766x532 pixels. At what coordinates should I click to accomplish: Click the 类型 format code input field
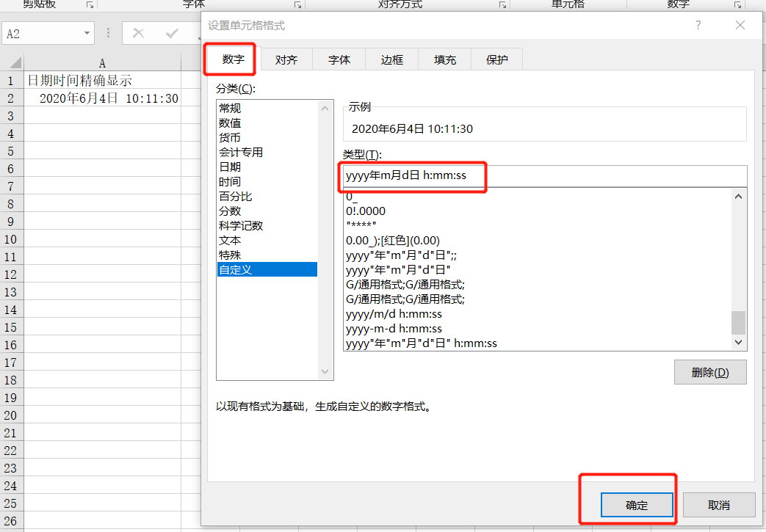point(545,175)
